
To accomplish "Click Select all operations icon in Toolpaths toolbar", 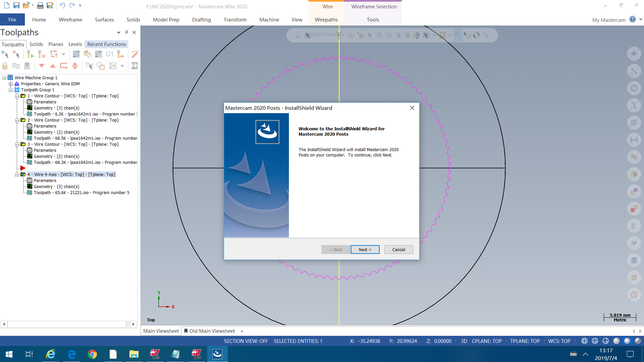I will click(5, 54).
